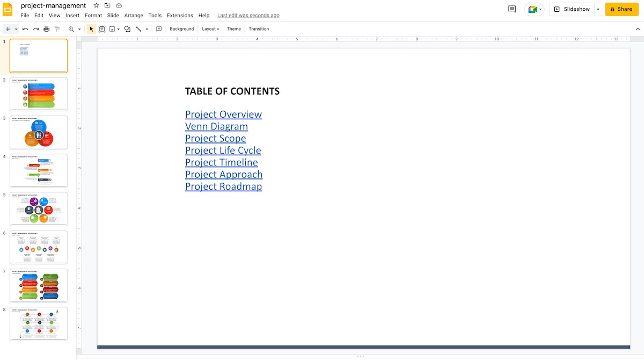Image resolution: width=644 pixels, height=360 pixels.
Task: Star the project-management presentation
Action: click(96, 5)
